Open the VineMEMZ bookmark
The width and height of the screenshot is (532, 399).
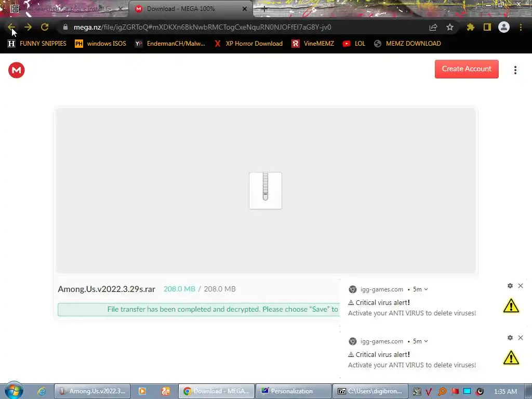coord(313,44)
